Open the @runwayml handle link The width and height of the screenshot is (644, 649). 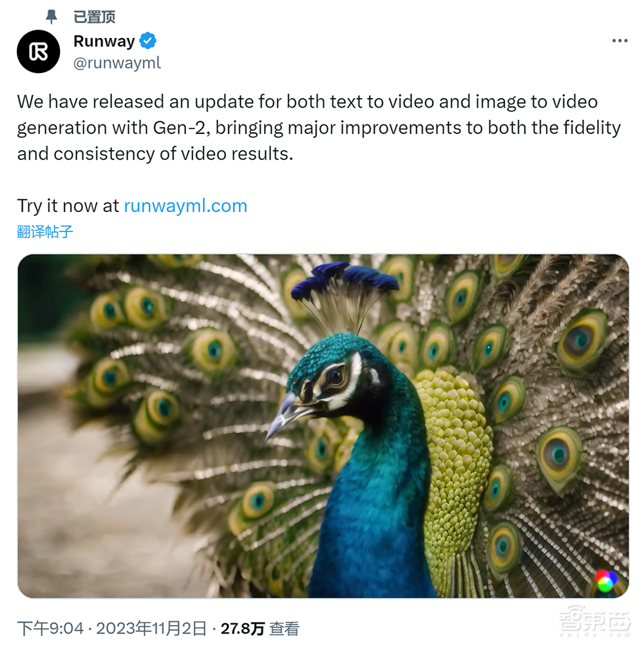pos(117,63)
